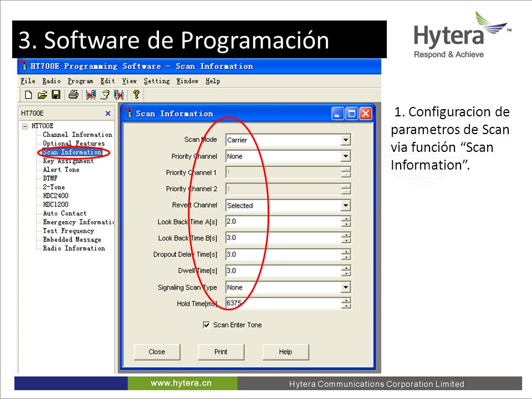Toggle the Scan Enter Tone checkbox
Screen dimensions: 532x399
[x=206, y=325]
